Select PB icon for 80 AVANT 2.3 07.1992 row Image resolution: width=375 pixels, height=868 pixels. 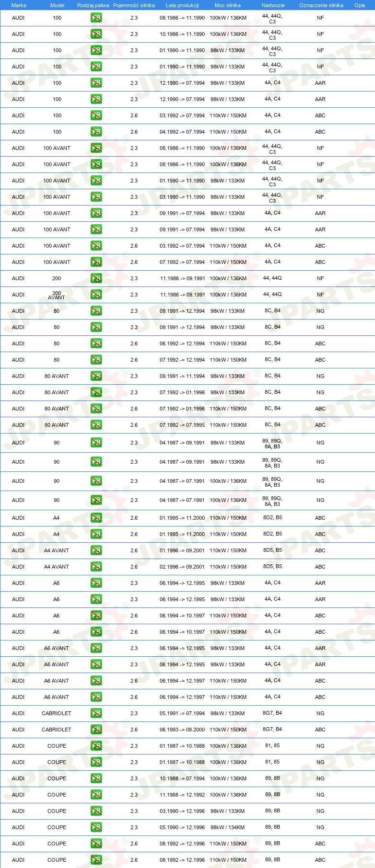tap(96, 392)
